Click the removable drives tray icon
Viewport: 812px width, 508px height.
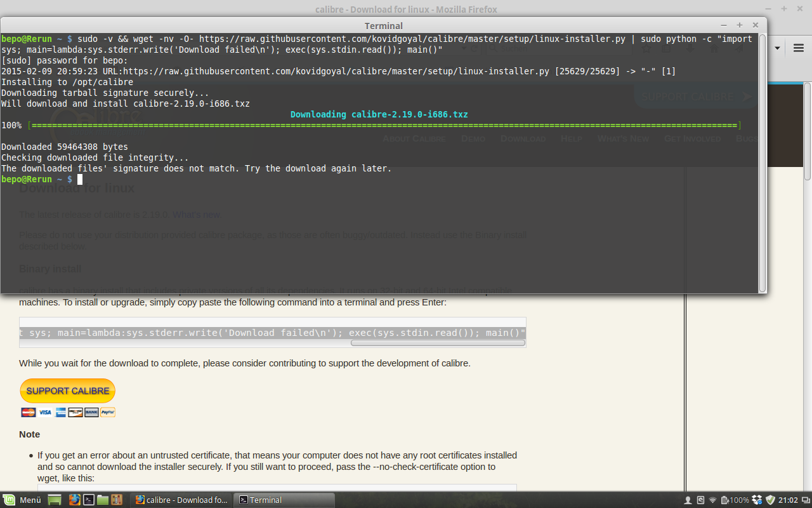coord(700,500)
